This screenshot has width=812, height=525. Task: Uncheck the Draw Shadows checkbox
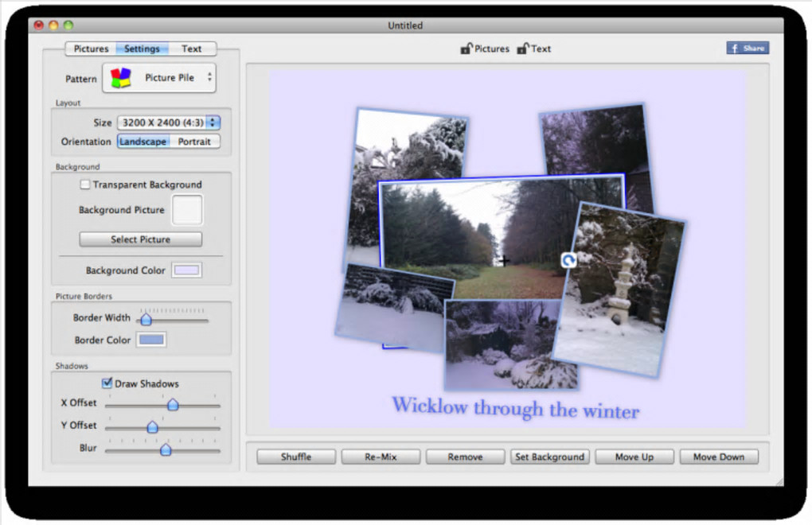(x=107, y=383)
